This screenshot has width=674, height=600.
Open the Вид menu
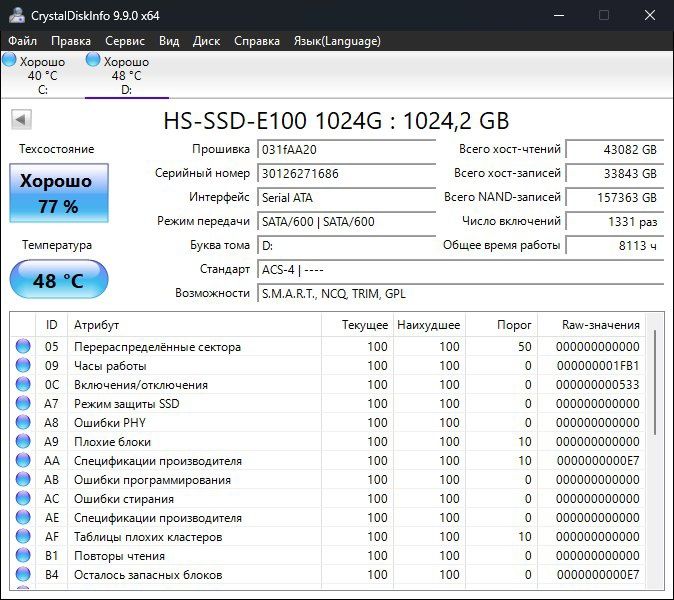pyautogui.click(x=169, y=41)
